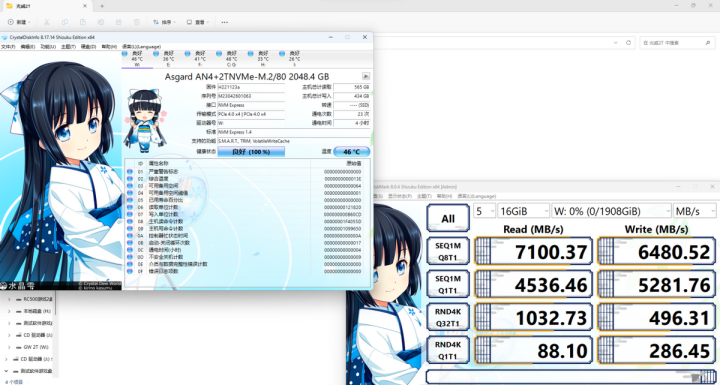Click the Cut scissors icon in Explorer
This screenshot has width=720, height=385.
[47, 22]
